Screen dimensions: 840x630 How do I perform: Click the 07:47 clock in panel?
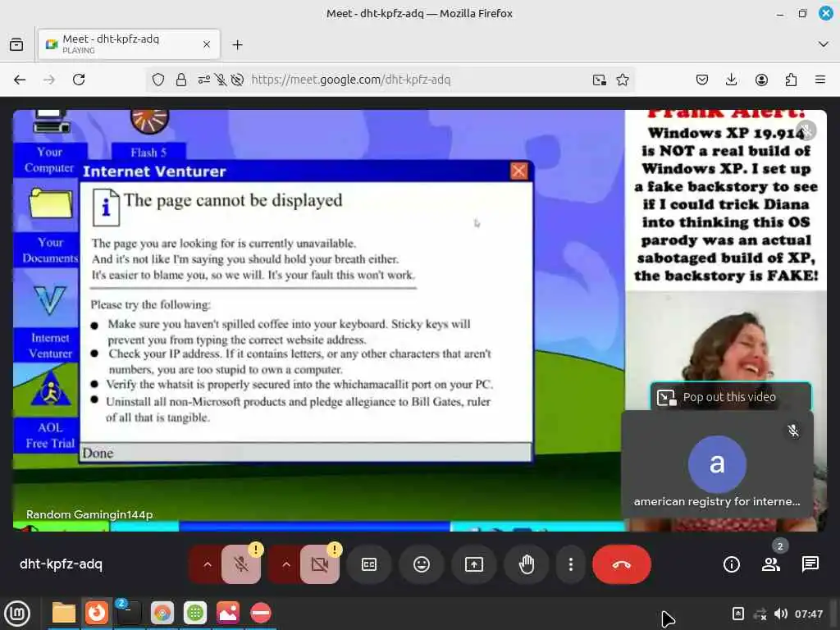click(x=808, y=614)
